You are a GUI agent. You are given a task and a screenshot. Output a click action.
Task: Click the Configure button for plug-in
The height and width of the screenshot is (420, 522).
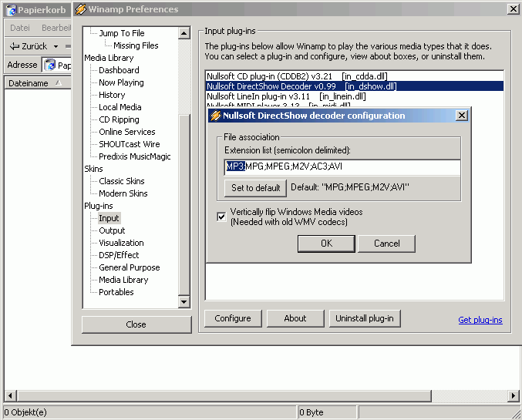pyautogui.click(x=233, y=318)
